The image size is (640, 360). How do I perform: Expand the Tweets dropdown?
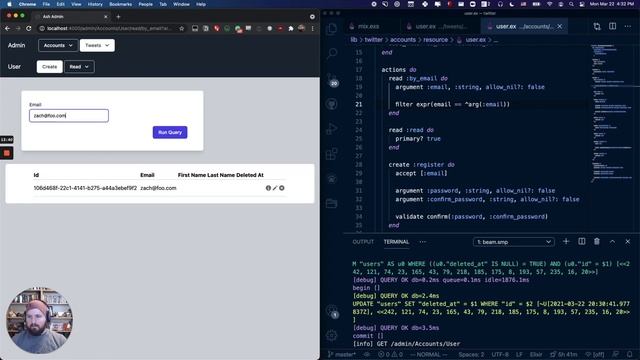click(97, 45)
